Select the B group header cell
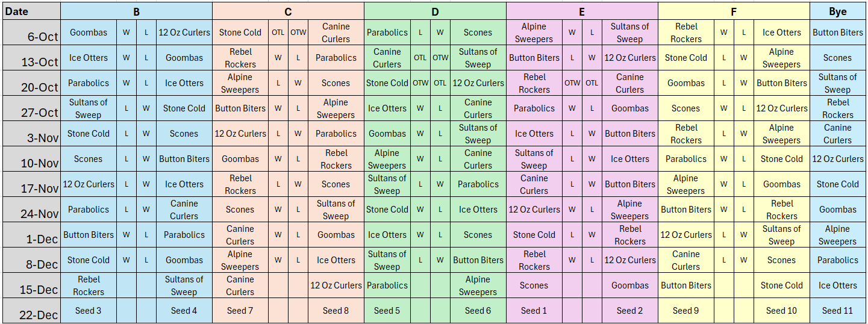 point(136,11)
